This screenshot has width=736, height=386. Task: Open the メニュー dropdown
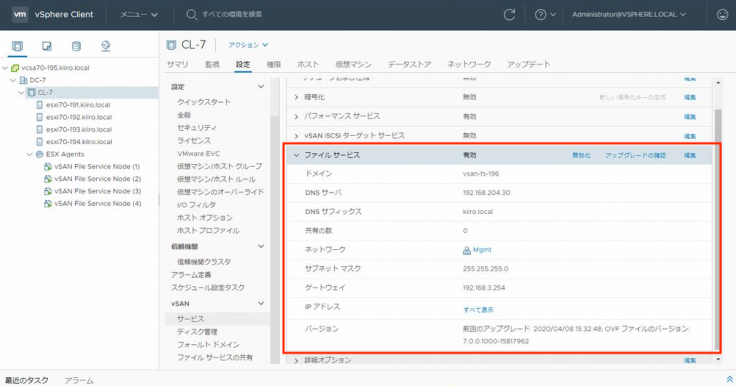(x=139, y=15)
